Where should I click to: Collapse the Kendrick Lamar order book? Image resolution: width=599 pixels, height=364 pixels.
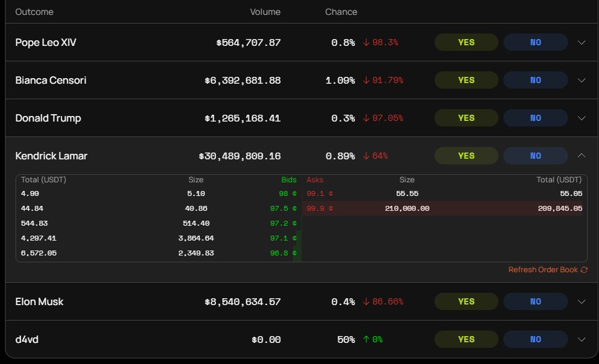(582, 156)
